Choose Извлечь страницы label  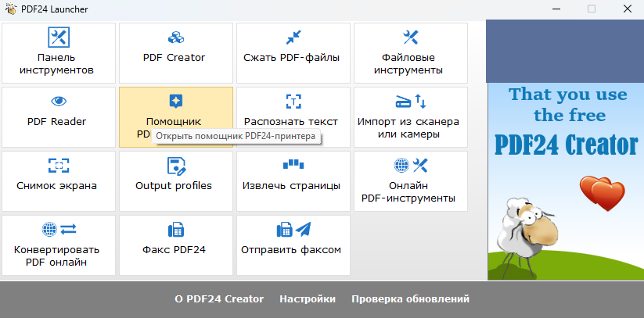[291, 185]
